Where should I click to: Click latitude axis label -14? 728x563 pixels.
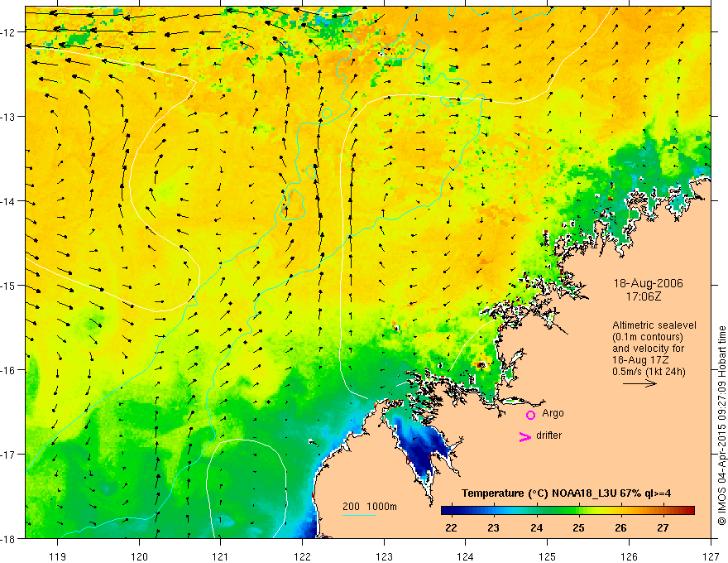click(9, 201)
